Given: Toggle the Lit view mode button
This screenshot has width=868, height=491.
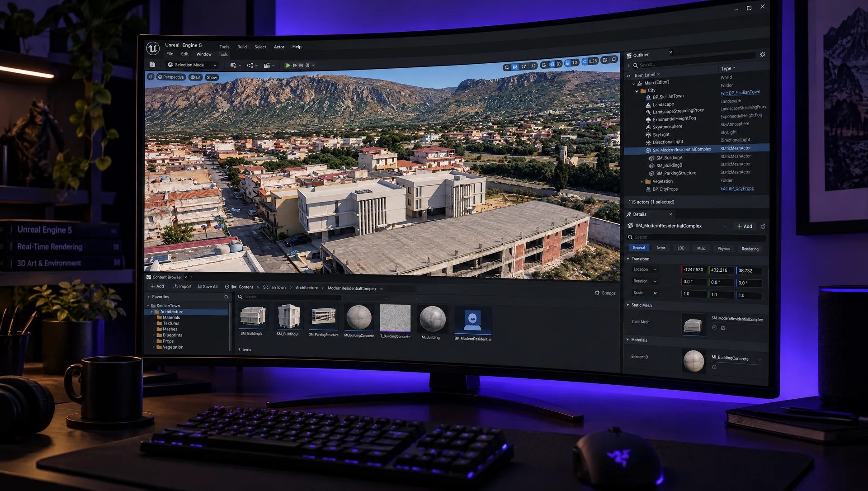Looking at the screenshot, I should (195, 77).
